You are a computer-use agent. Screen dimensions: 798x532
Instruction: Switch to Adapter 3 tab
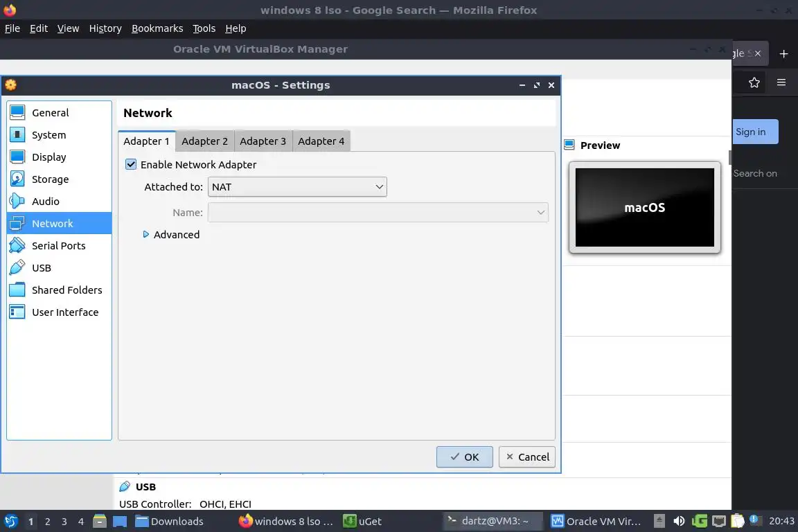pos(263,141)
